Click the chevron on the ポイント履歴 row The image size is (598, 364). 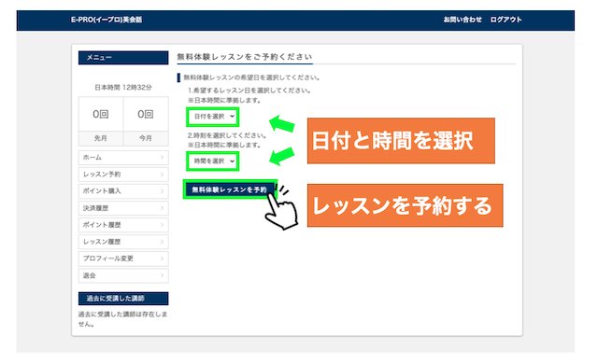162,225
